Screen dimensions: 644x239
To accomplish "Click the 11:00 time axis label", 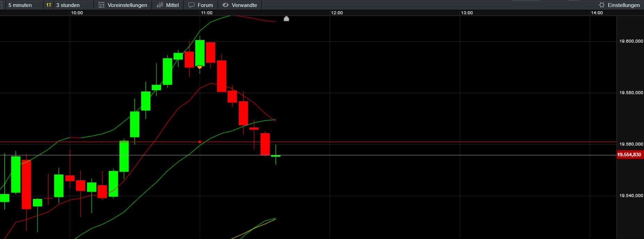I will [x=206, y=13].
